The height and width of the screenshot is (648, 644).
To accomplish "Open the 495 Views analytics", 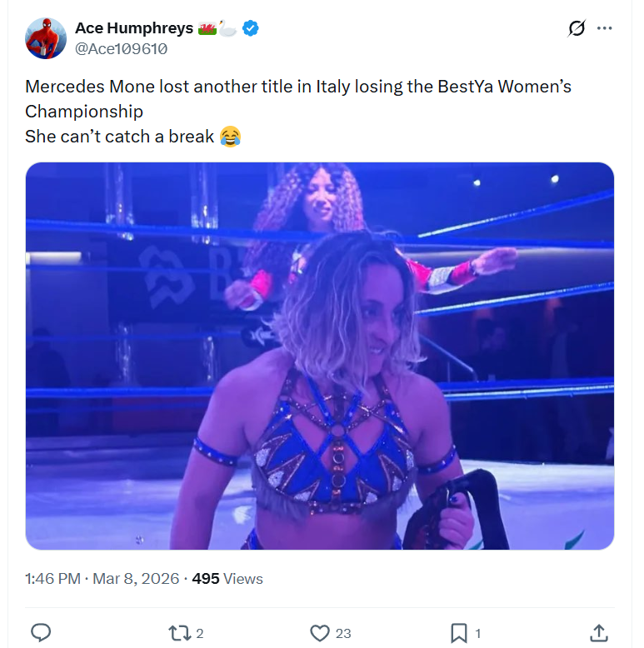I will [227, 578].
